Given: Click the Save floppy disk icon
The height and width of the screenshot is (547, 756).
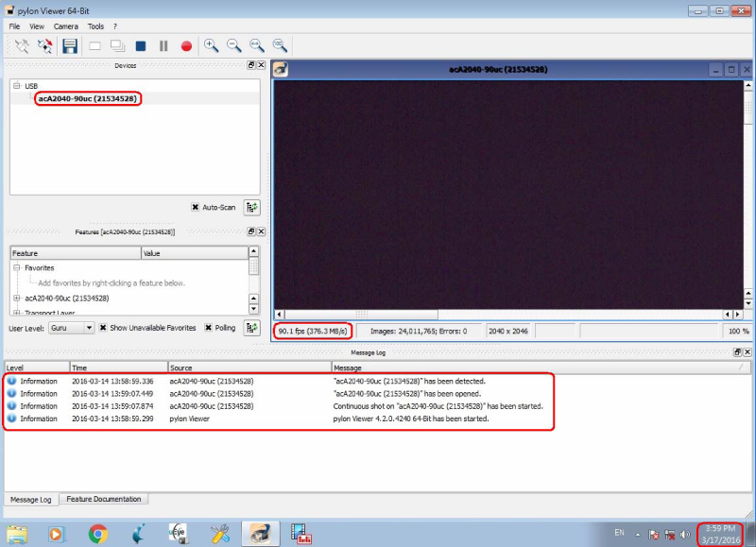Looking at the screenshot, I should pos(70,45).
